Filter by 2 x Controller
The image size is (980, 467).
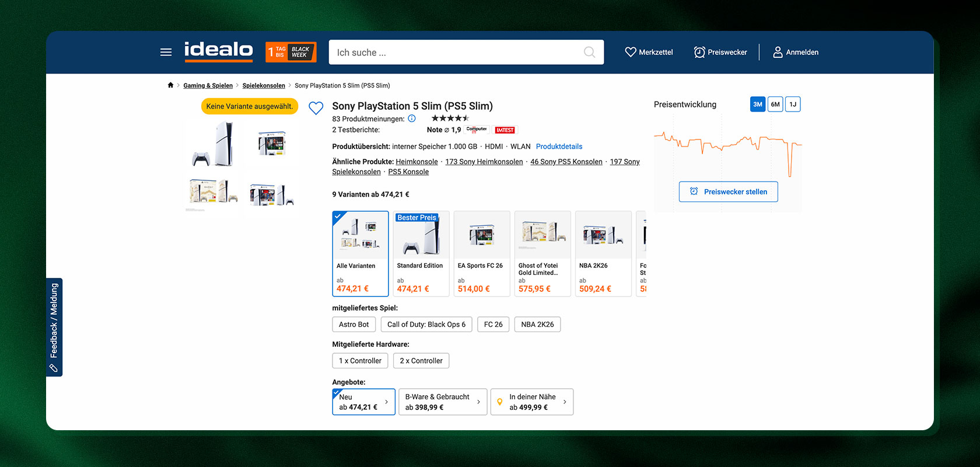421,361
